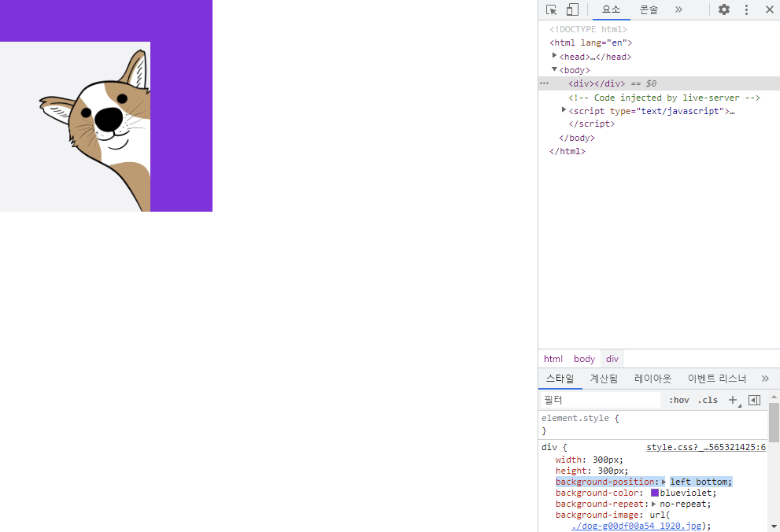
Task: Toggle the computed styles sidebar icon
Action: [x=754, y=400]
